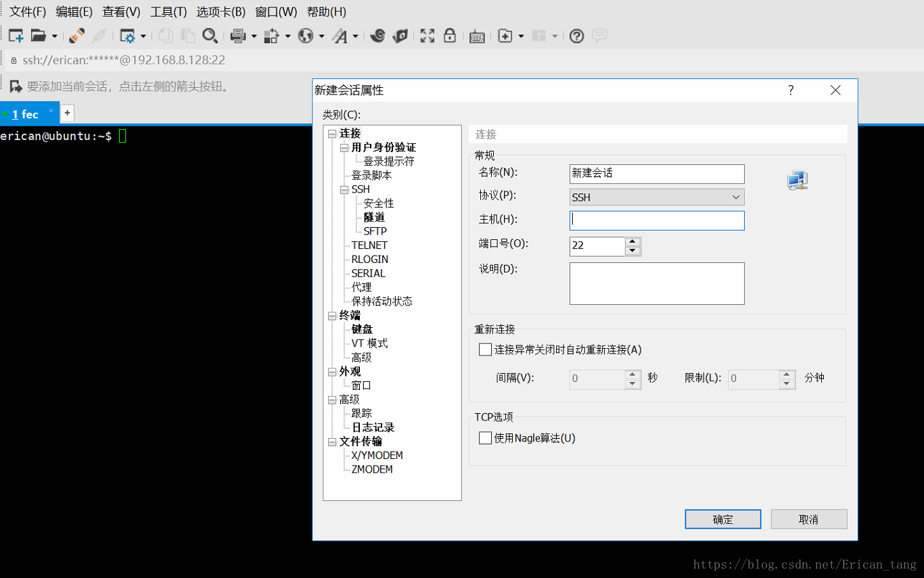Click the new session toolbar icon
Image resolution: width=924 pixels, height=578 pixels.
pyautogui.click(x=16, y=36)
